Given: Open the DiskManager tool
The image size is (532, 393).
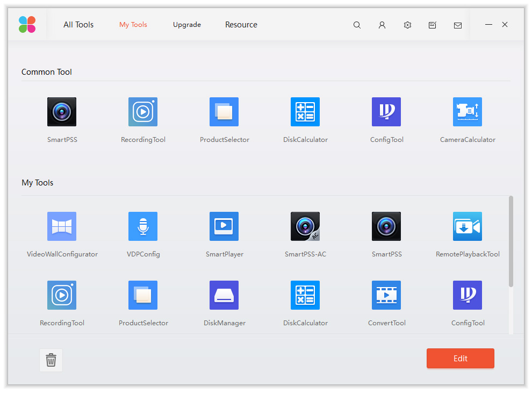Looking at the screenshot, I should (224, 295).
